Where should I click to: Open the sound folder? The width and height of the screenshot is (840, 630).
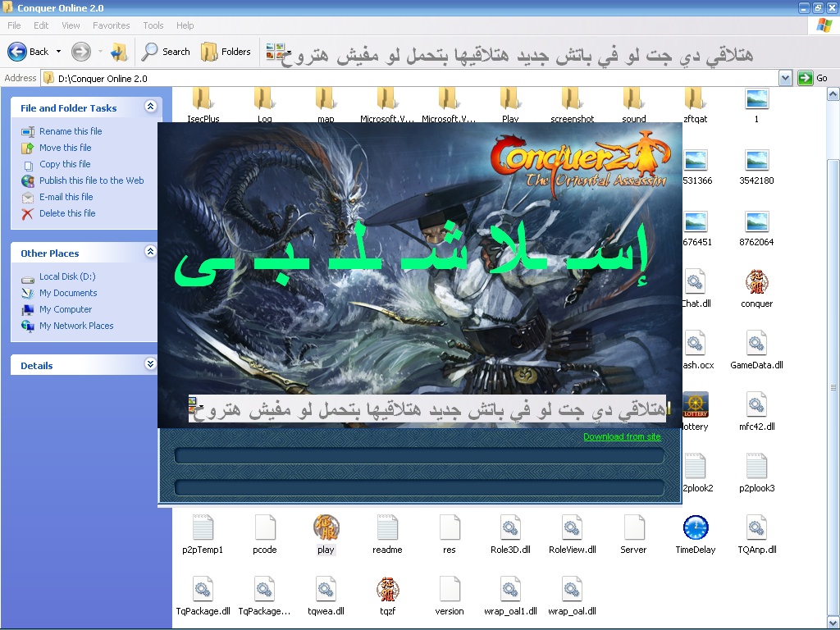tap(634, 104)
